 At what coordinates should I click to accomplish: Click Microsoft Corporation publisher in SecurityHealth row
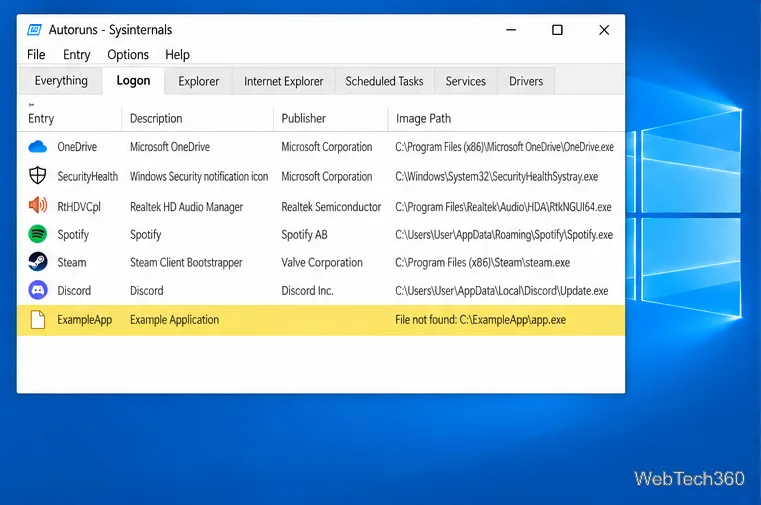327,177
